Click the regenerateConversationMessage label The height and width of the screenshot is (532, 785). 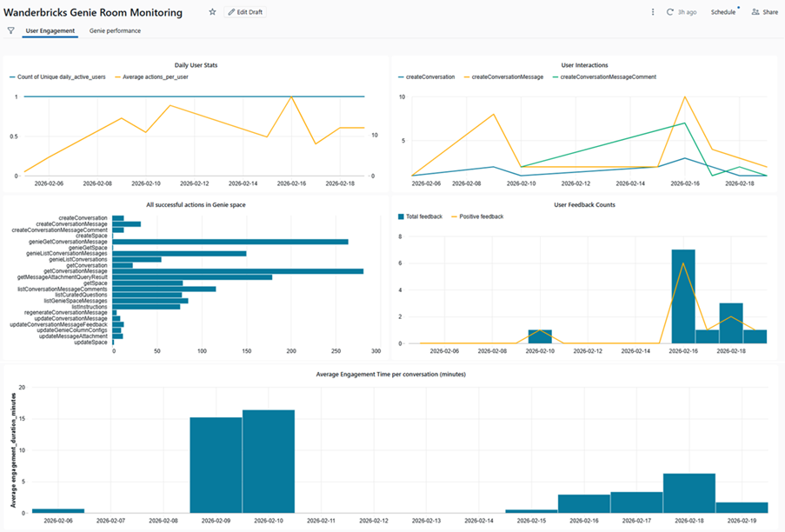[x=65, y=313]
